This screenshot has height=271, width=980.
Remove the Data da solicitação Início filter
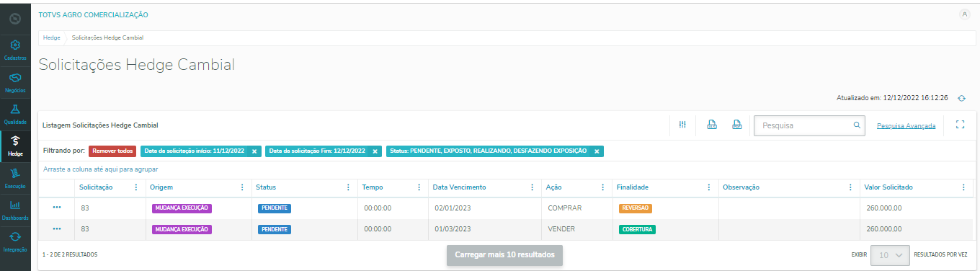click(254, 151)
